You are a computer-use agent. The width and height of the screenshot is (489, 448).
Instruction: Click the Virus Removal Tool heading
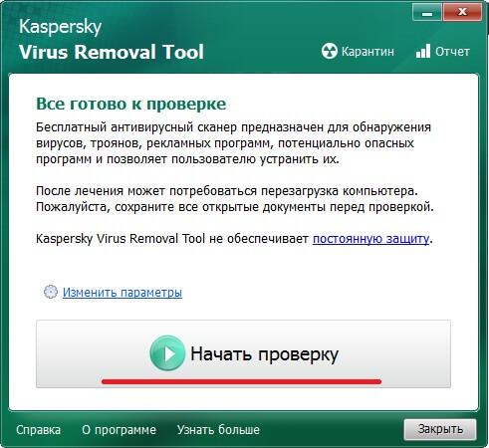[x=112, y=52]
